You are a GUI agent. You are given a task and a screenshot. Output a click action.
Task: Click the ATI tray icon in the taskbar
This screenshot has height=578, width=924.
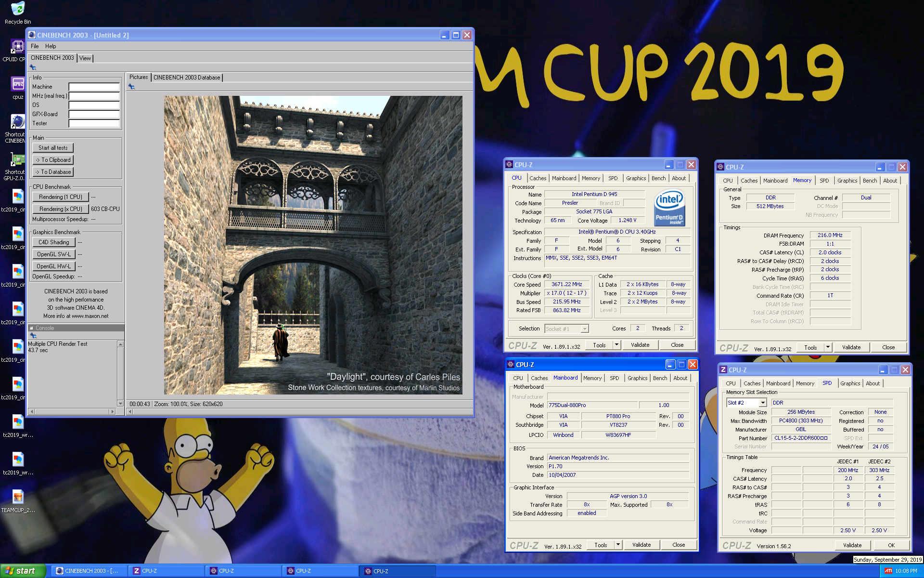[888, 571]
